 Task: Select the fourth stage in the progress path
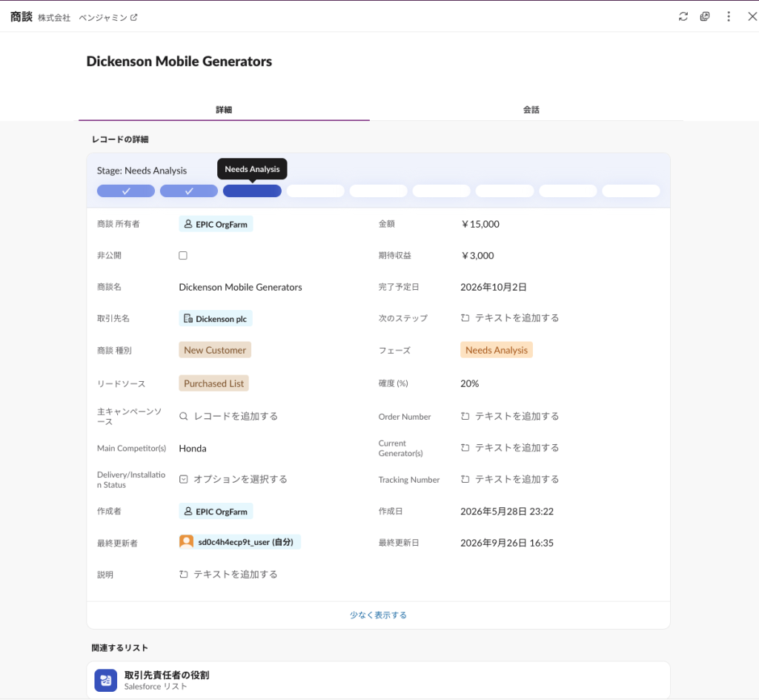click(x=315, y=191)
